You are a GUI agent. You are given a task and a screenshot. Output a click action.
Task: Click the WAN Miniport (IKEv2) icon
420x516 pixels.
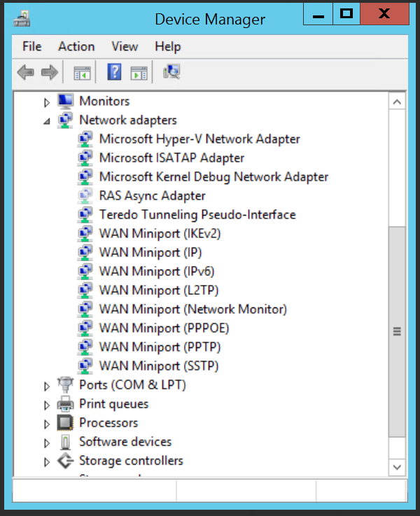(x=85, y=234)
